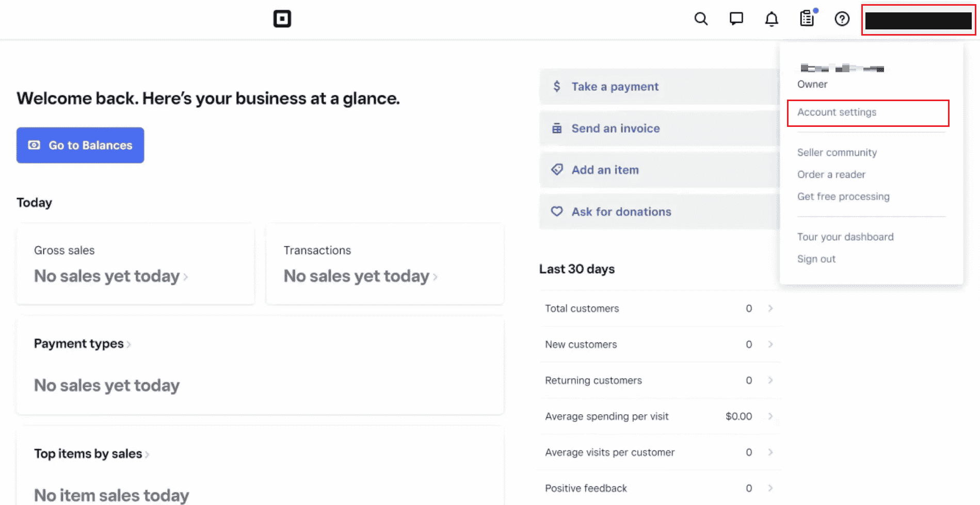Expand Gross sales No sales yet today
Screen dimensions: 980x505
pyautogui.click(x=111, y=276)
